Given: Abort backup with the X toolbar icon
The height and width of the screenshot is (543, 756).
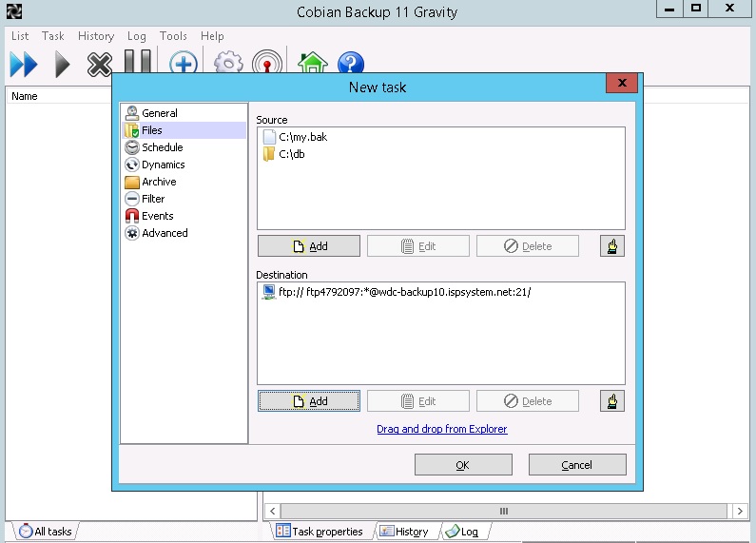Looking at the screenshot, I should (x=99, y=64).
